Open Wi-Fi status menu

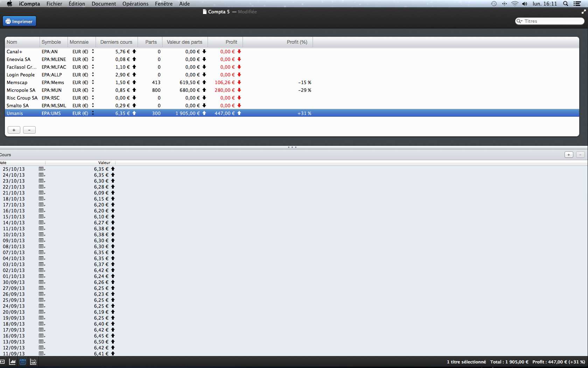point(514,4)
